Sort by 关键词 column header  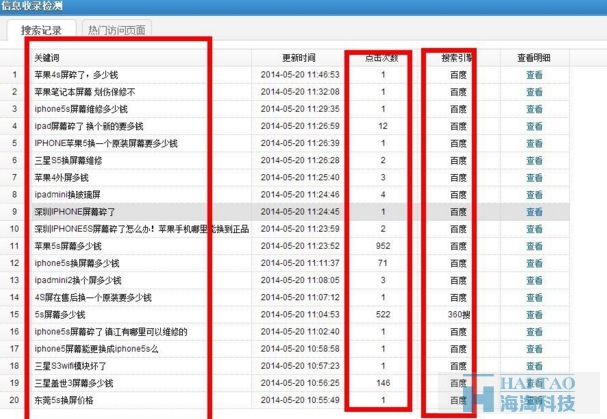tap(46, 58)
